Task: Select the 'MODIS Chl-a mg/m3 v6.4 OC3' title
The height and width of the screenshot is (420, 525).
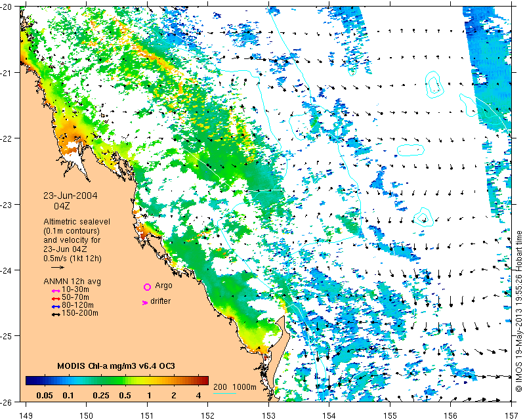Action: coord(116,366)
